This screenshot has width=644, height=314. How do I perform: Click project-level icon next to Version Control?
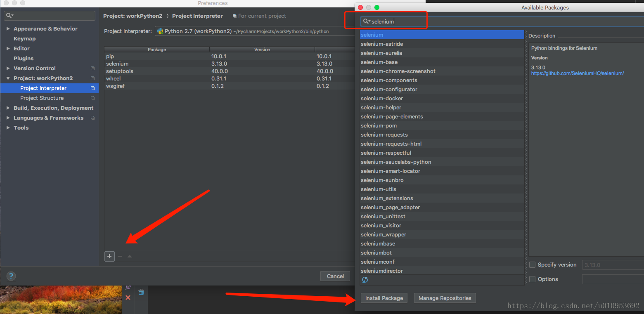coord(92,68)
